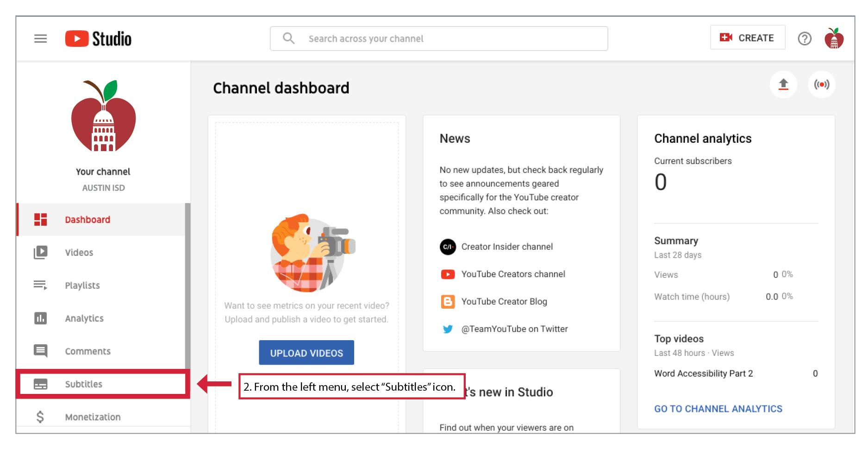Open YouTube Creators channel link
The image size is (868, 450).
point(513,274)
